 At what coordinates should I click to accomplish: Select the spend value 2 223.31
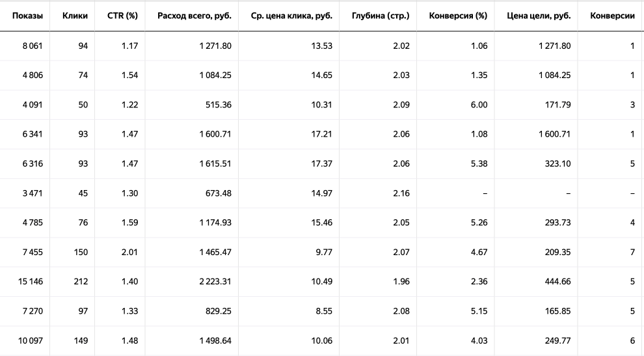click(215, 282)
